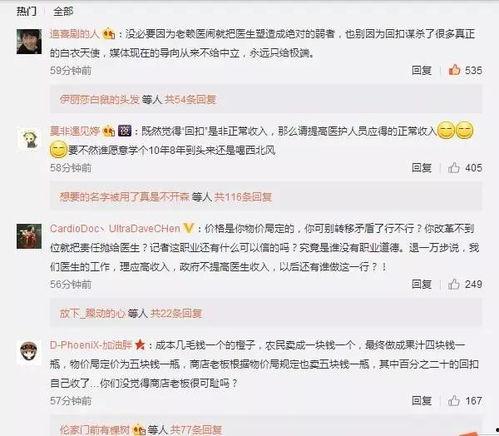Click the purple badge beside 莫非遇见婷
This screenshot has height=436, width=499.
tap(125, 131)
